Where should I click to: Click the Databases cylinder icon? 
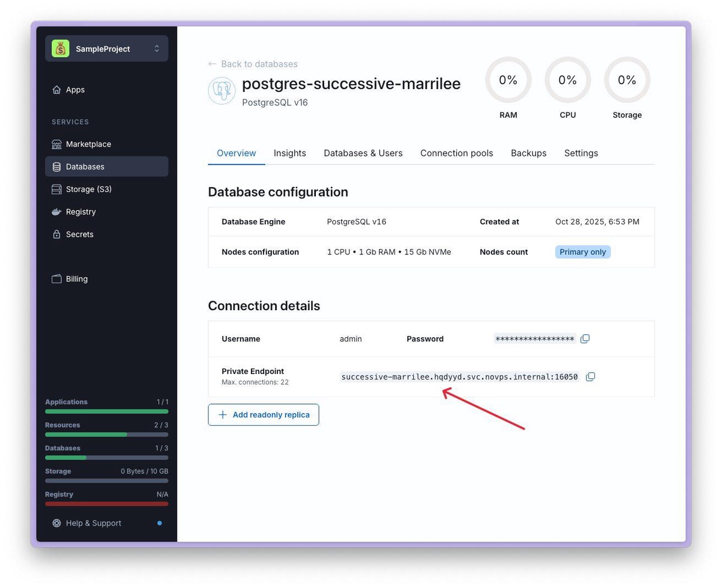coord(57,167)
